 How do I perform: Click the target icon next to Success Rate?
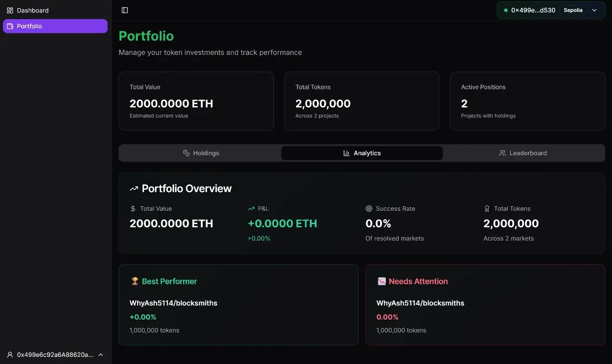pos(369,209)
